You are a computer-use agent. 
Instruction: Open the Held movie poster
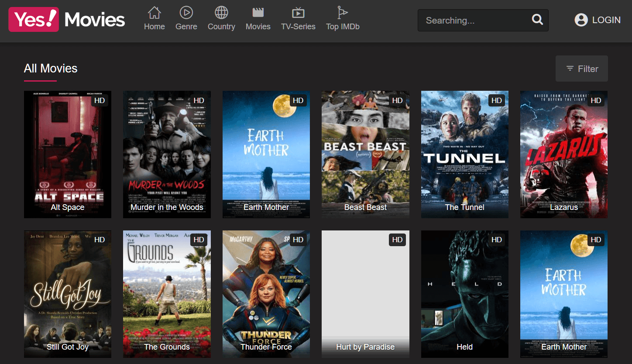pos(465,294)
